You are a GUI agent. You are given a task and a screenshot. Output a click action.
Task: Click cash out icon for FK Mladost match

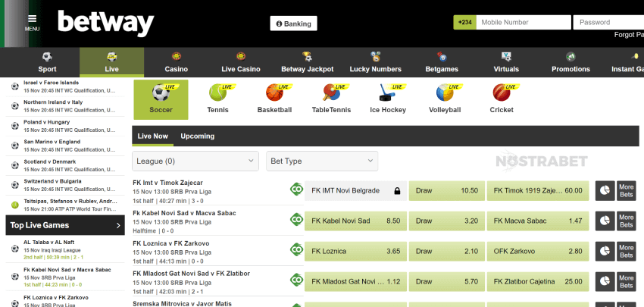click(x=296, y=280)
